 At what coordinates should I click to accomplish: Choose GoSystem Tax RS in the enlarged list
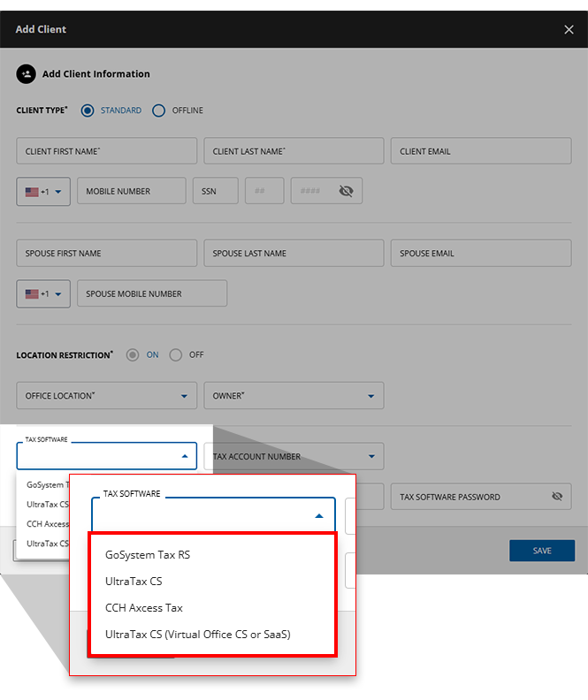click(148, 555)
